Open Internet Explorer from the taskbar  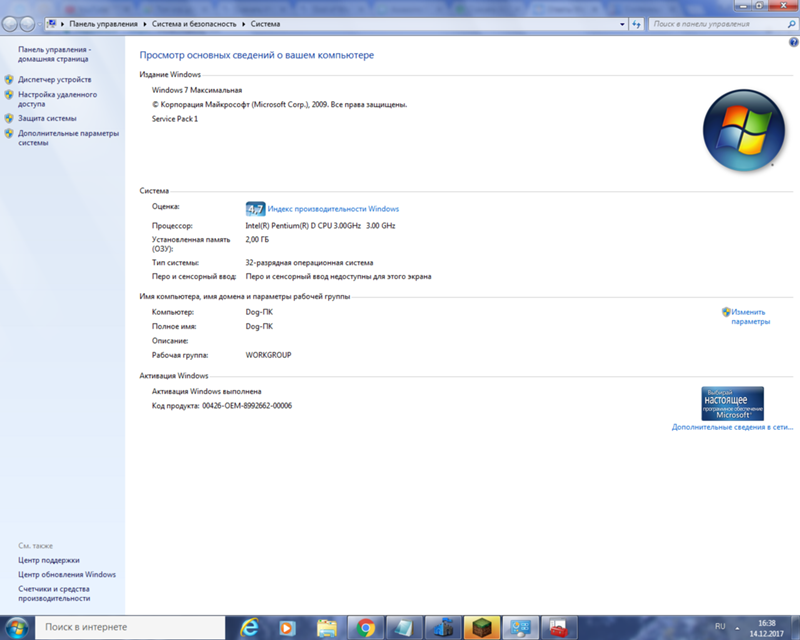click(248, 627)
